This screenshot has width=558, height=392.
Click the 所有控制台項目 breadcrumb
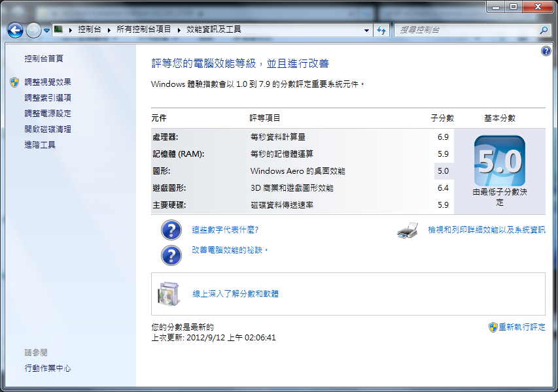[x=144, y=29]
